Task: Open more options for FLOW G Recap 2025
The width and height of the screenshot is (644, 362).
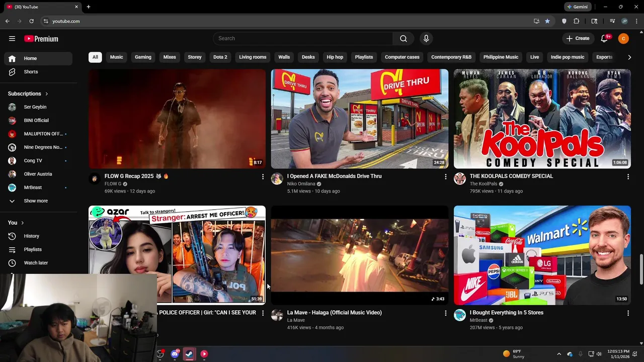Action: pos(263,176)
